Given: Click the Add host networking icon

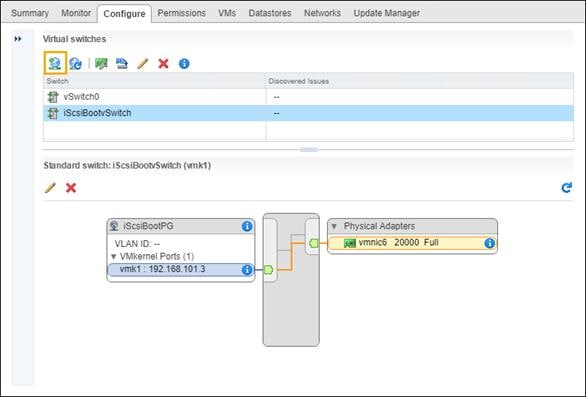Looking at the screenshot, I should (55, 63).
